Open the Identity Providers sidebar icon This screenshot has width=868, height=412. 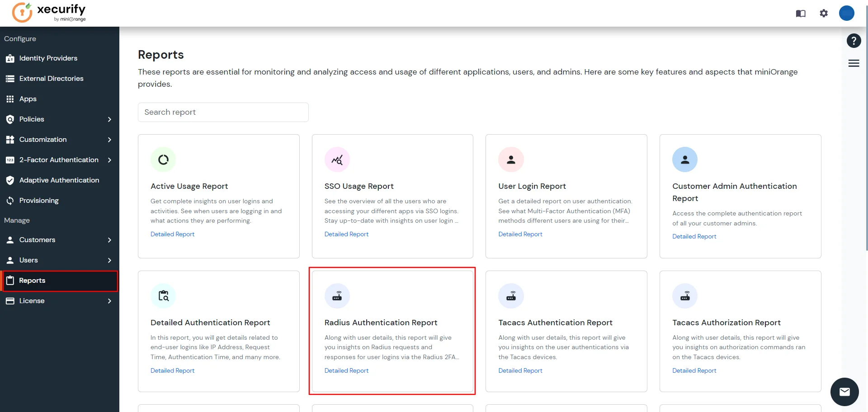(x=10, y=58)
